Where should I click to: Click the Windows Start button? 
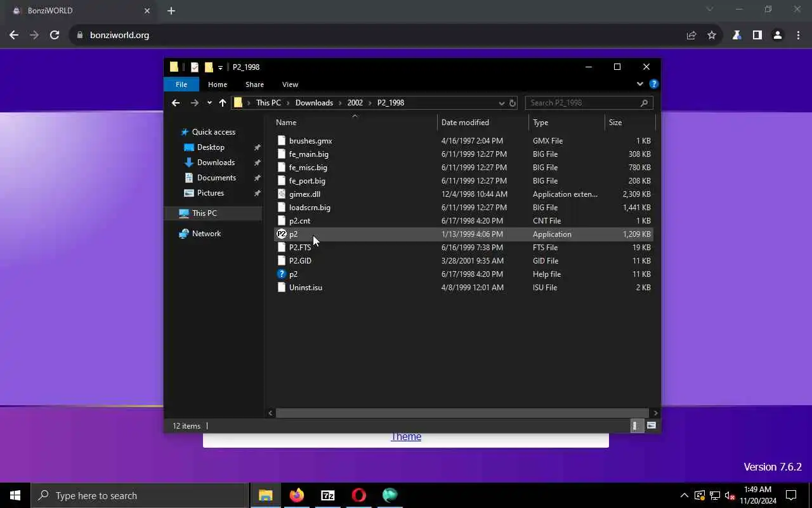pyautogui.click(x=15, y=495)
